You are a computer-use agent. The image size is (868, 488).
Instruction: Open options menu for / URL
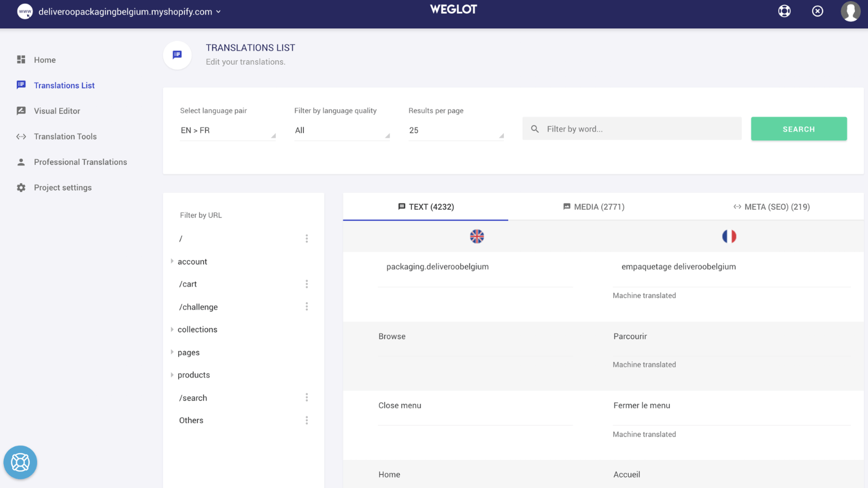[307, 238]
